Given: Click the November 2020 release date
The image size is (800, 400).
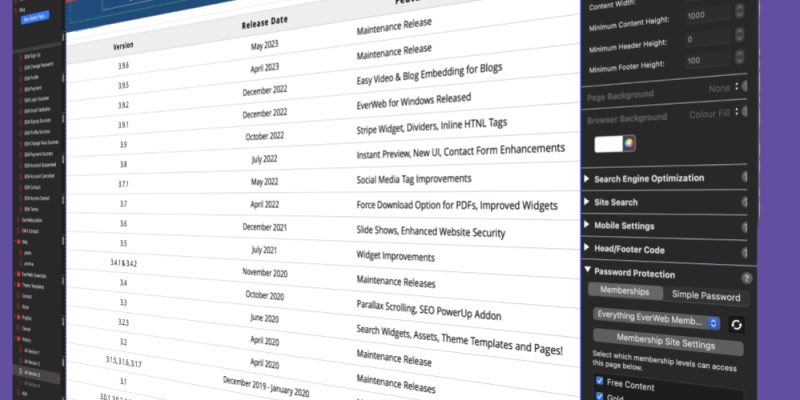Looking at the screenshot, I should 265,272.
